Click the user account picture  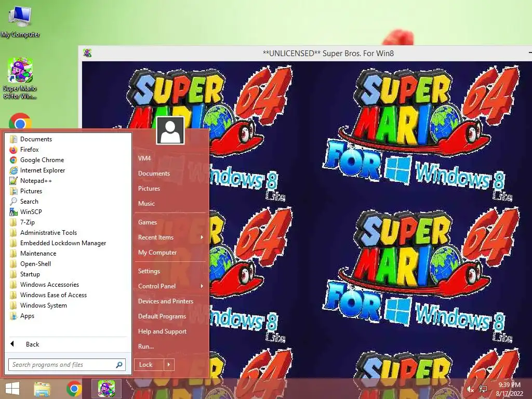pos(170,130)
